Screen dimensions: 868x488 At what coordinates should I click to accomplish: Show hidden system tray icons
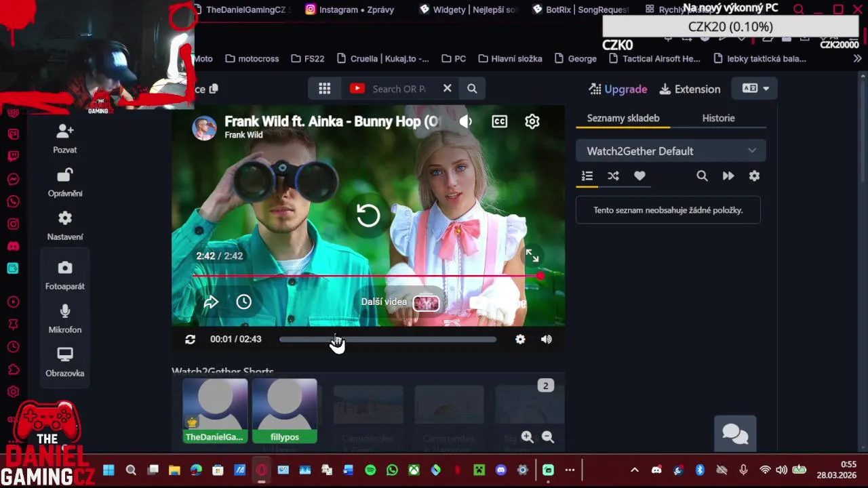(x=635, y=470)
